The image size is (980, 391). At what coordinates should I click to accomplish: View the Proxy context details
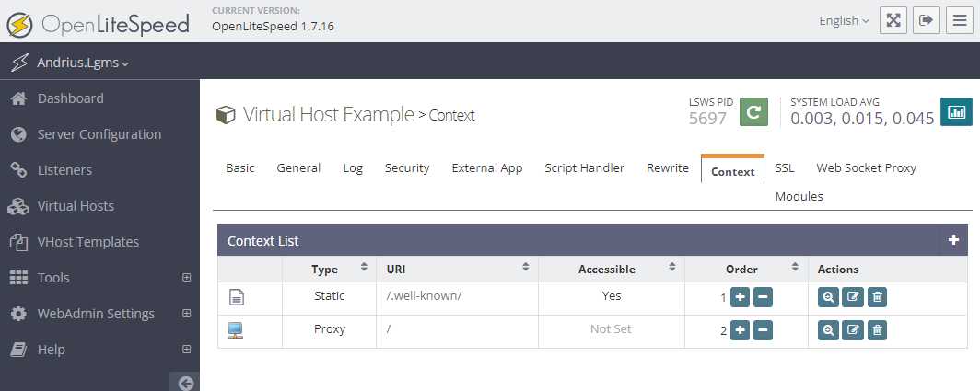click(828, 330)
